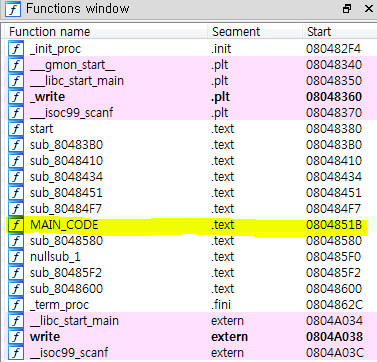Image resolution: width=377 pixels, height=362 pixels.
Task: Click the icon beside extern __isoc99_scanf
Action: (16, 353)
